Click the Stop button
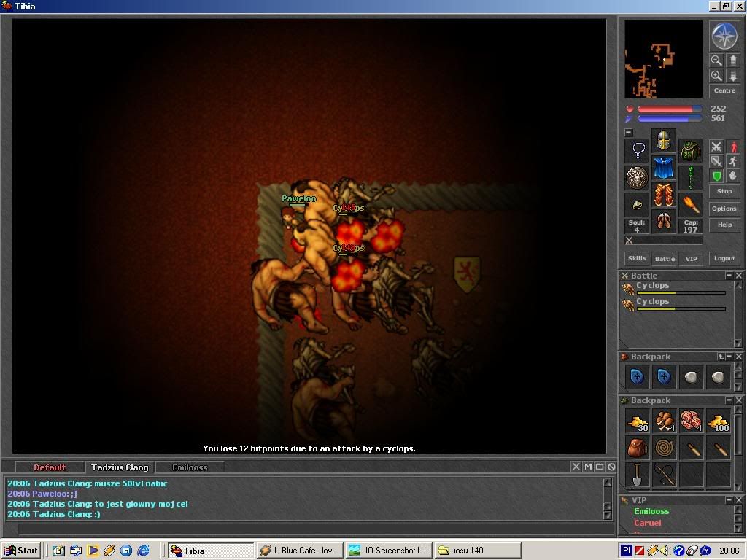Viewport: 747px width, 560px height. click(x=724, y=191)
